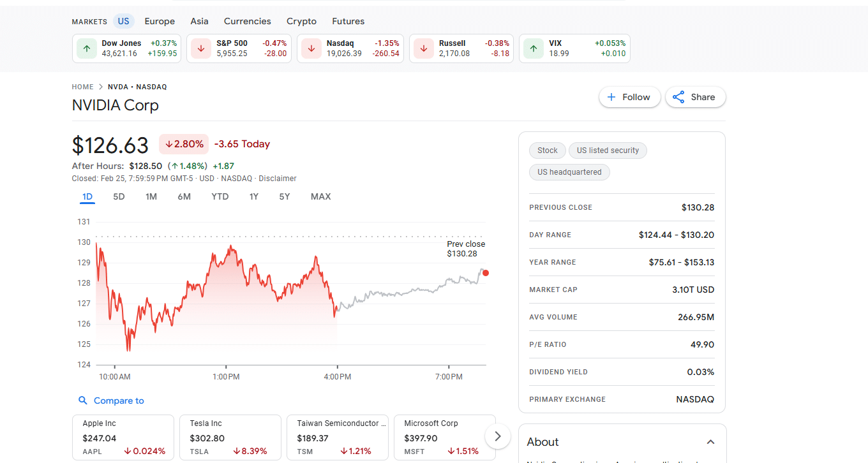
Task: Open the Currencies markets tab
Action: pos(247,21)
